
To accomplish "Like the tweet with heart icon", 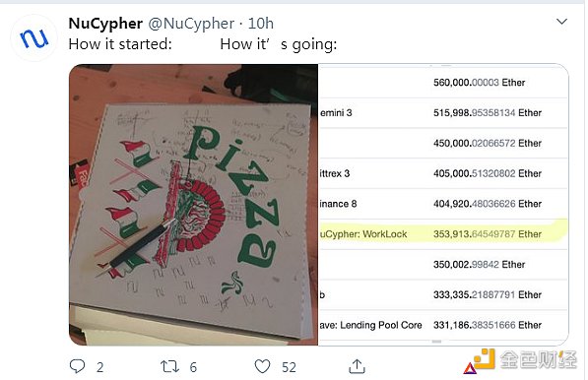I will pyautogui.click(x=262, y=366).
